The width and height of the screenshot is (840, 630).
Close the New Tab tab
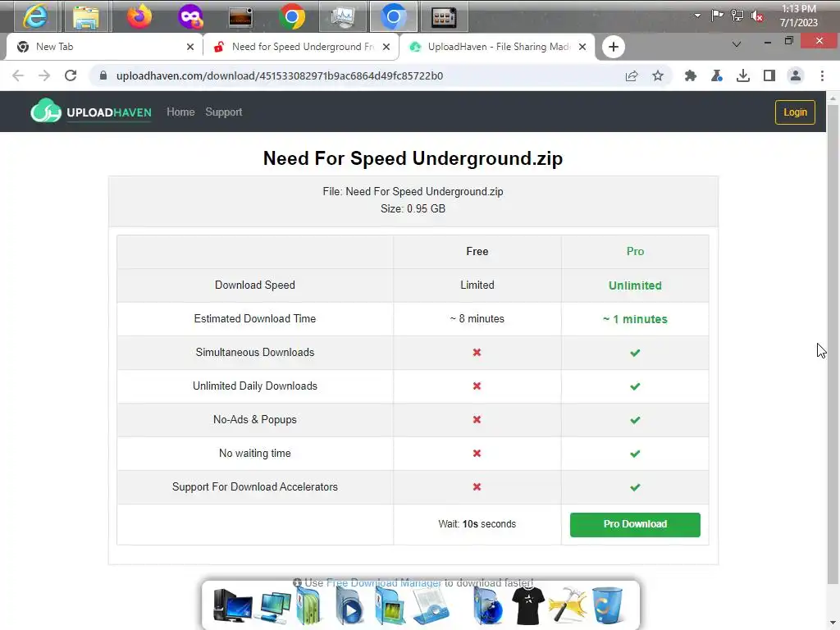(x=190, y=47)
